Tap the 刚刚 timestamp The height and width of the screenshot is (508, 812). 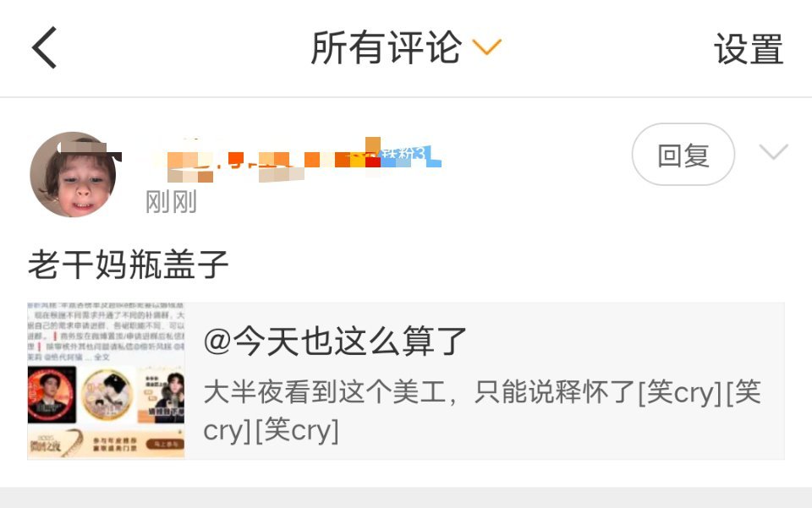tap(171, 202)
